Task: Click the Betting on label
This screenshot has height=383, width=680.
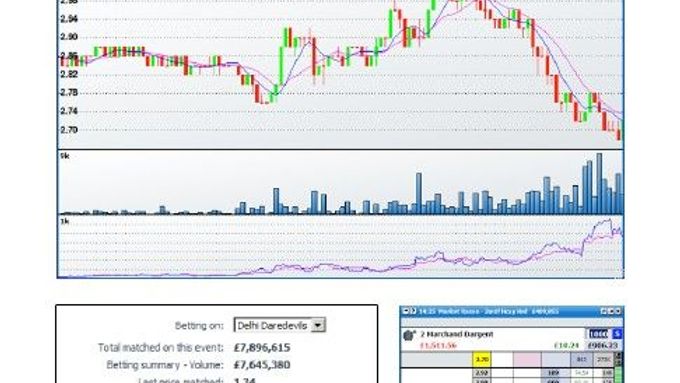Action: coord(199,325)
